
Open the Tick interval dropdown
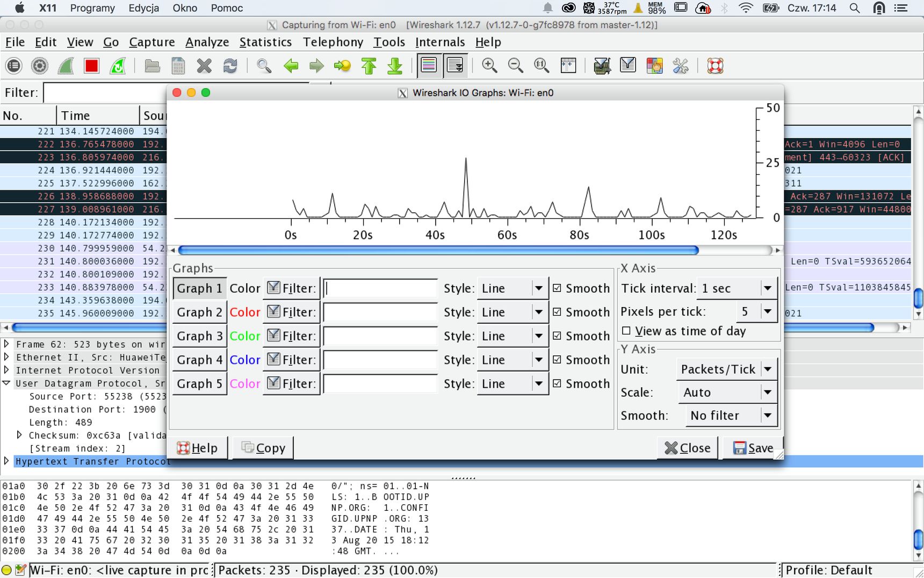point(737,288)
